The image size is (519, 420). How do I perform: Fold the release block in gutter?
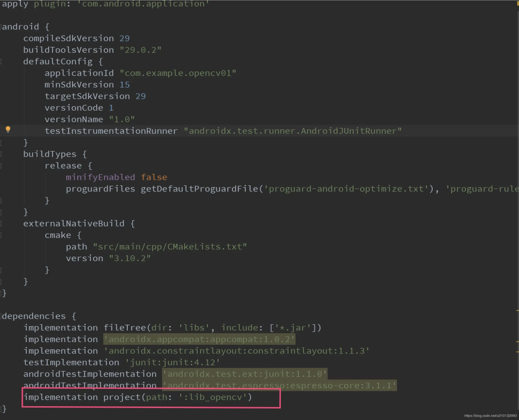(1, 165)
